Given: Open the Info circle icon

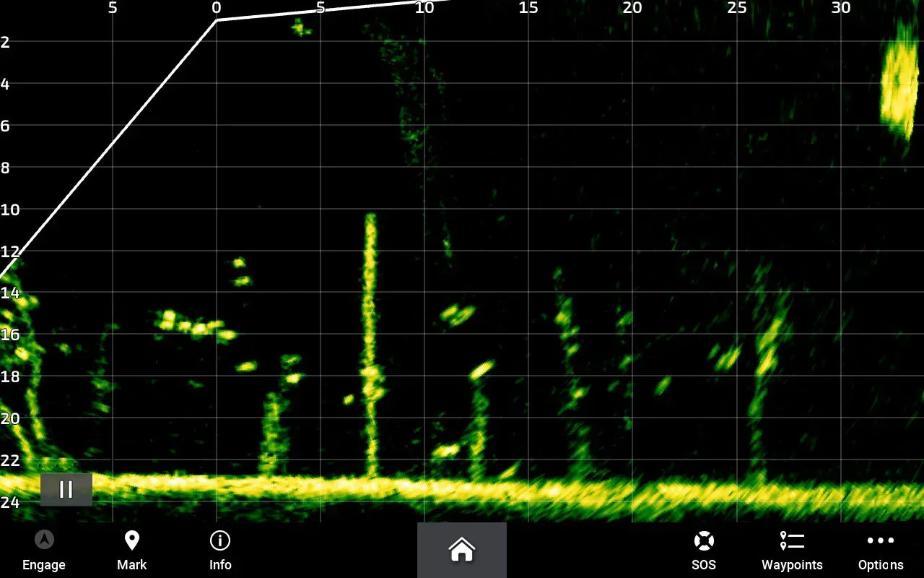Looking at the screenshot, I should [219, 540].
